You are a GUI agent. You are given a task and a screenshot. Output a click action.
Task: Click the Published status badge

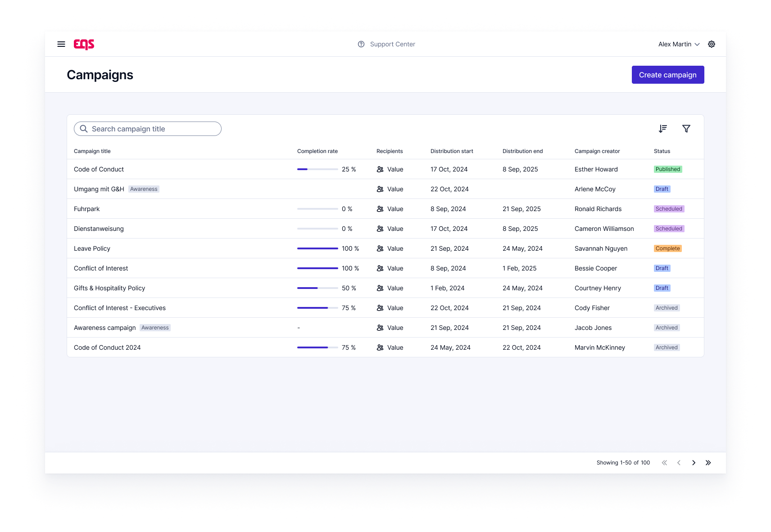tap(668, 169)
